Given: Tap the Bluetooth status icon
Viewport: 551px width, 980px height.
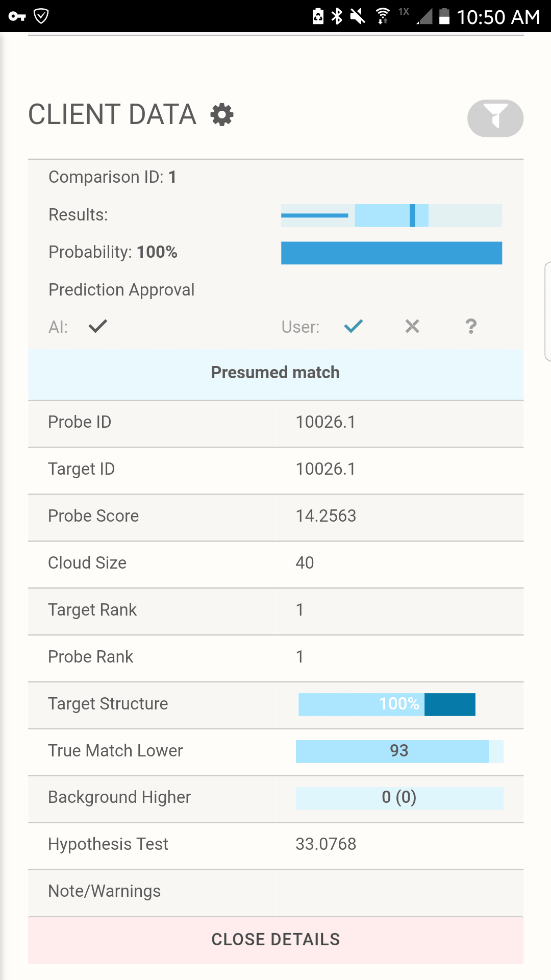Looking at the screenshot, I should (x=337, y=16).
